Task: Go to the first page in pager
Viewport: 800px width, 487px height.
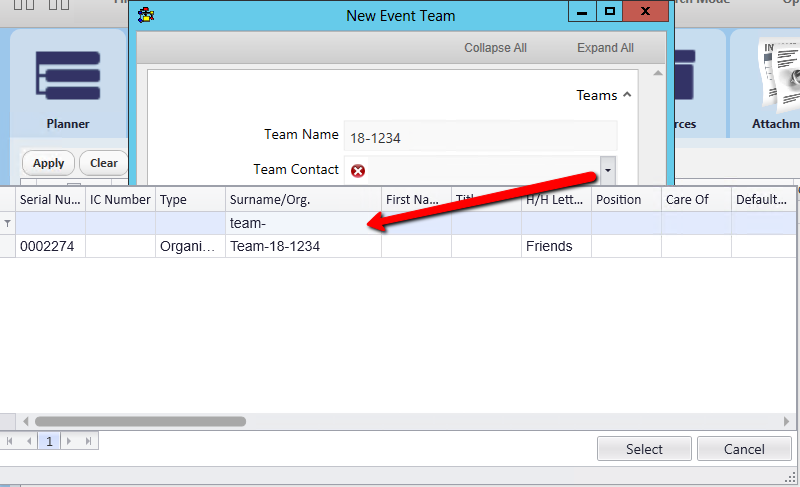Action: click(11, 441)
